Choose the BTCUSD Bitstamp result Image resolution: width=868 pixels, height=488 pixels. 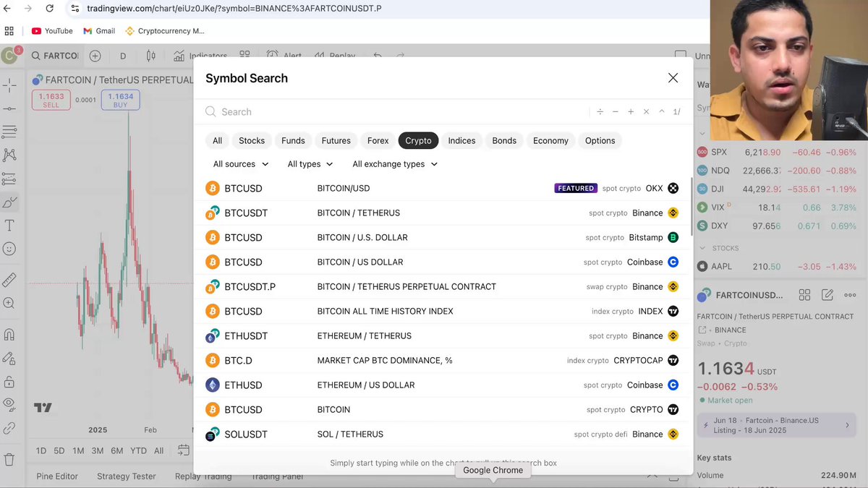(442, 238)
